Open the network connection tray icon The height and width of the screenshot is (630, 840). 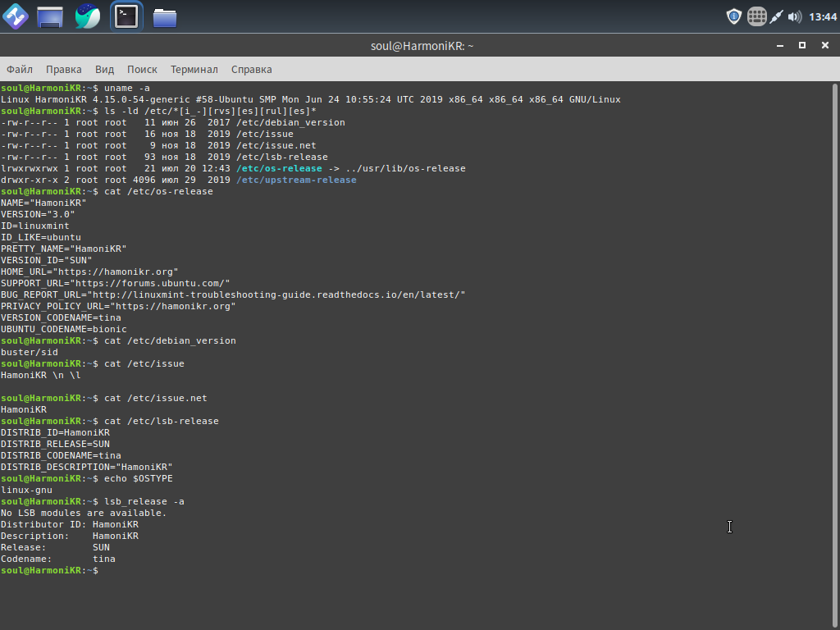pos(776,16)
